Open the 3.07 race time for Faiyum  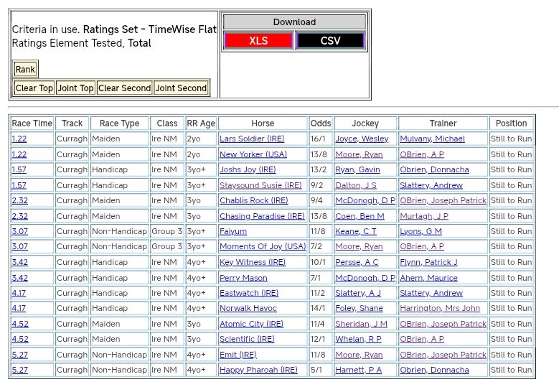coord(19,232)
